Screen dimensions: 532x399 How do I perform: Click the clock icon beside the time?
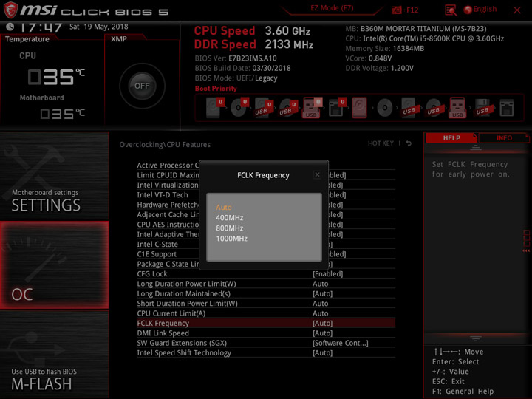10,27
